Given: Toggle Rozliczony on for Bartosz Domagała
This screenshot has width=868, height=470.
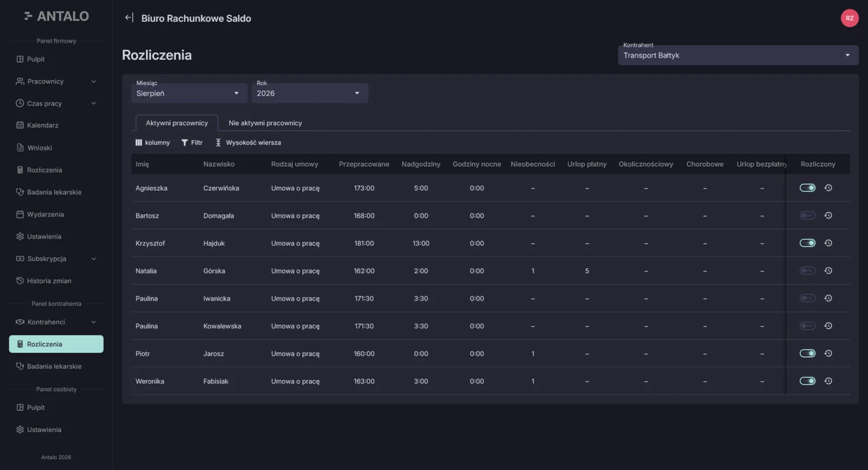Looking at the screenshot, I should click(807, 215).
